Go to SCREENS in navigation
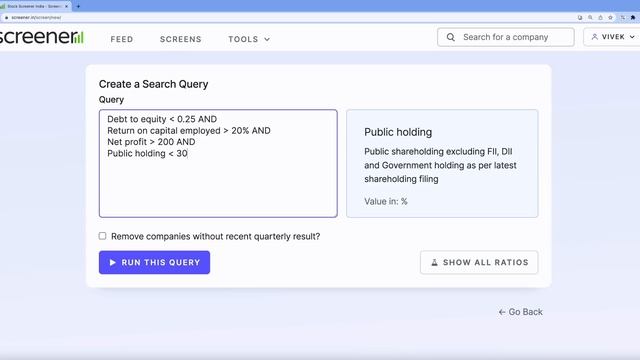The width and height of the screenshot is (640, 360). point(180,39)
